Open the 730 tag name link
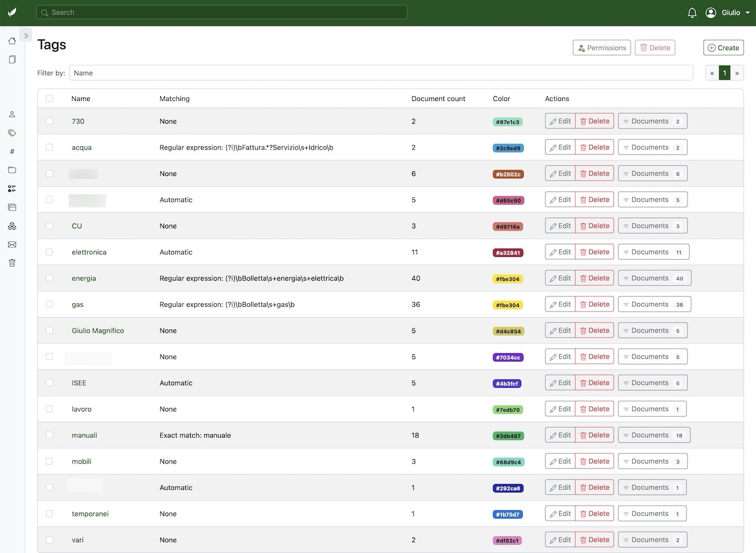 pos(78,121)
